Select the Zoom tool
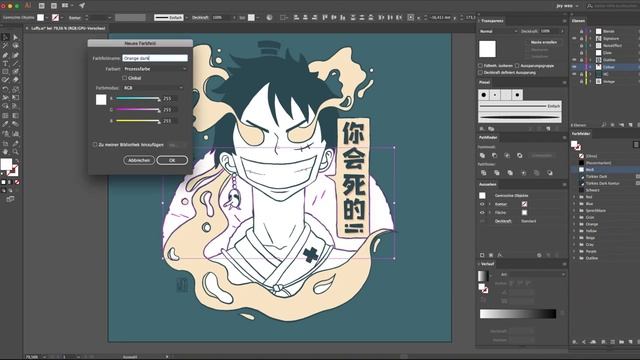Viewport: 640px width, 360px height. (x=16, y=152)
